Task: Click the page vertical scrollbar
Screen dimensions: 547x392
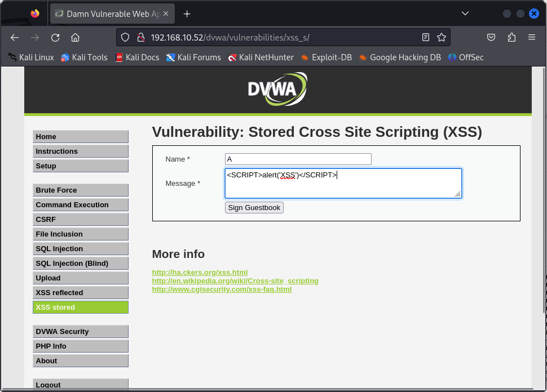Action: (x=544, y=190)
